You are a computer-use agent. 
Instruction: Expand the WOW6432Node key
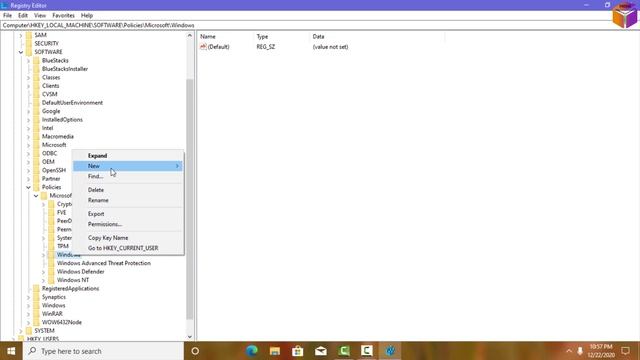click(29, 322)
